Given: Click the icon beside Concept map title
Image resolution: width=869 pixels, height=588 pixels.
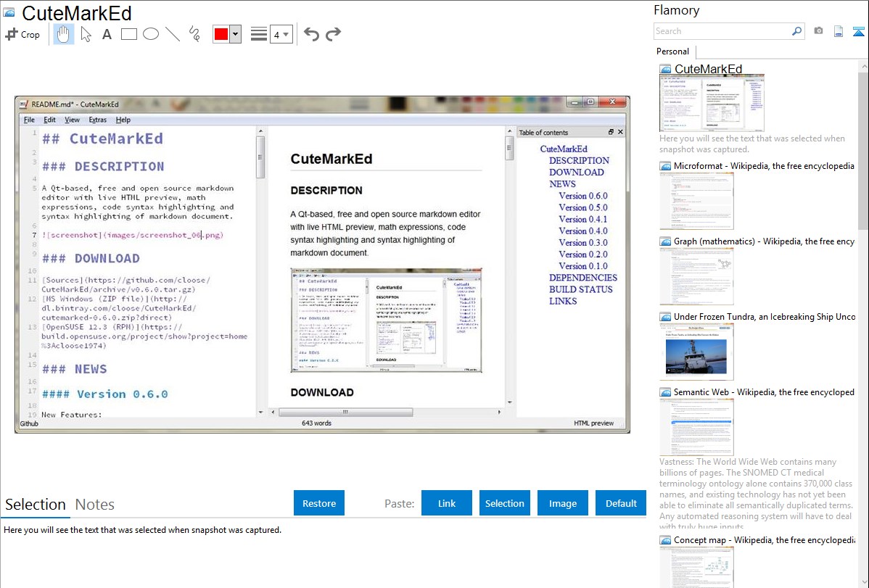Looking at the screenshot, I should click(665, 540).
